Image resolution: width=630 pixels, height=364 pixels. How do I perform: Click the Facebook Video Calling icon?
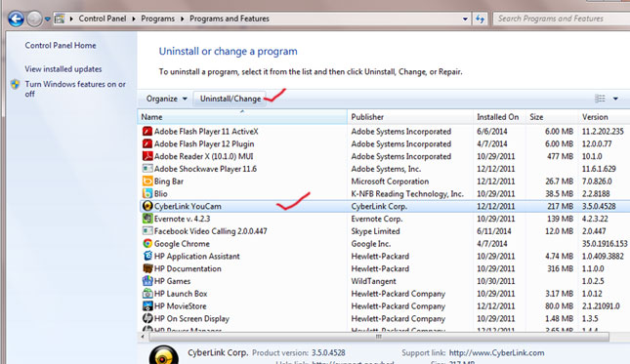click(x=147, y=230)
